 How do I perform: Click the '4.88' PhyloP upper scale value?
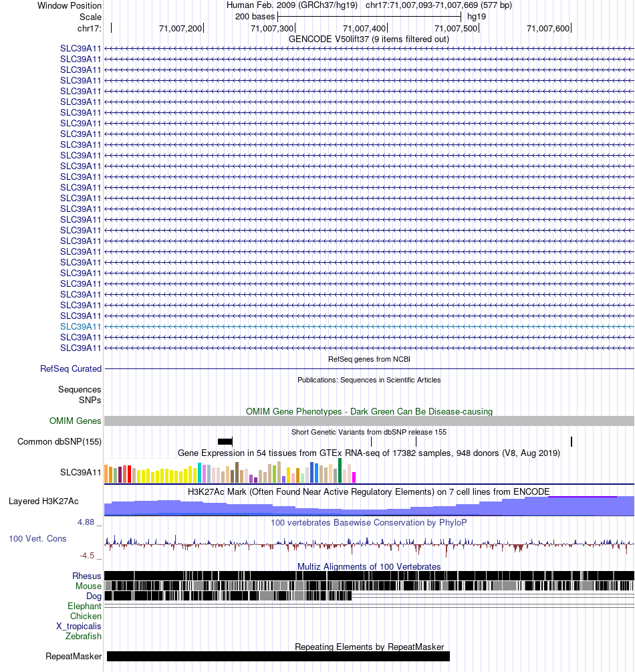point(86,522)
